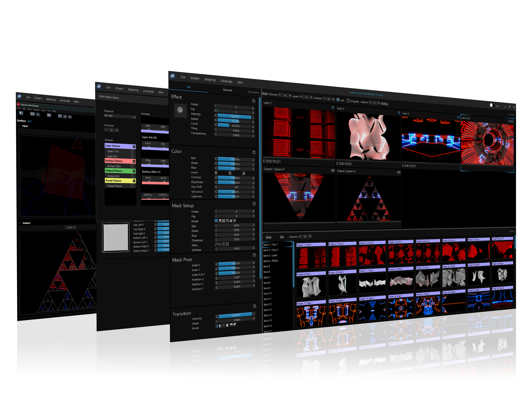532x411 pixels.
Task: Toggle Invert B channel
Action: point(244,174)
